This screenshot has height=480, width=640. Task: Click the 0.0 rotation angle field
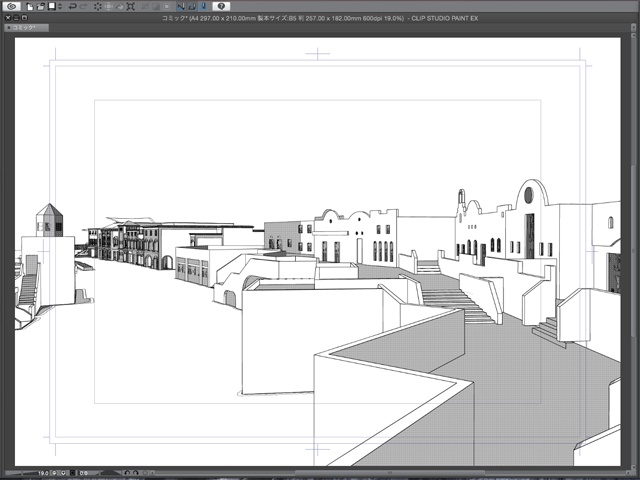tap(83, 473)
